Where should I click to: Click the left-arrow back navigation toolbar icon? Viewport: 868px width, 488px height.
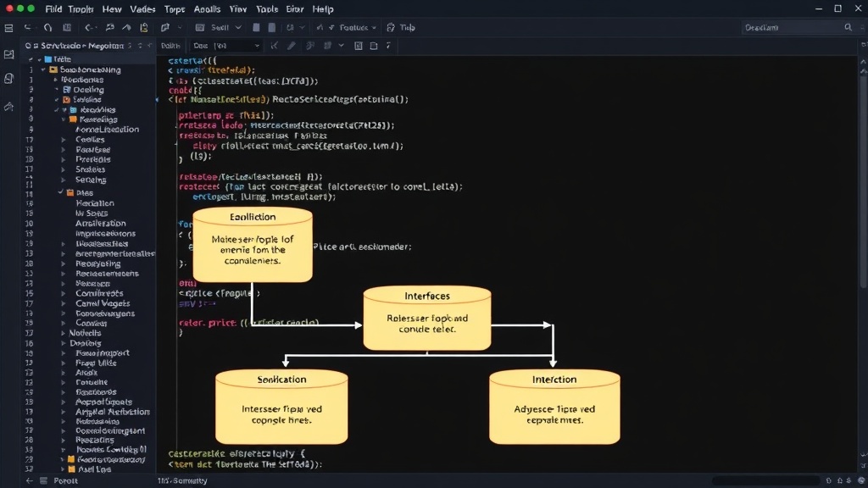point(88,28)
